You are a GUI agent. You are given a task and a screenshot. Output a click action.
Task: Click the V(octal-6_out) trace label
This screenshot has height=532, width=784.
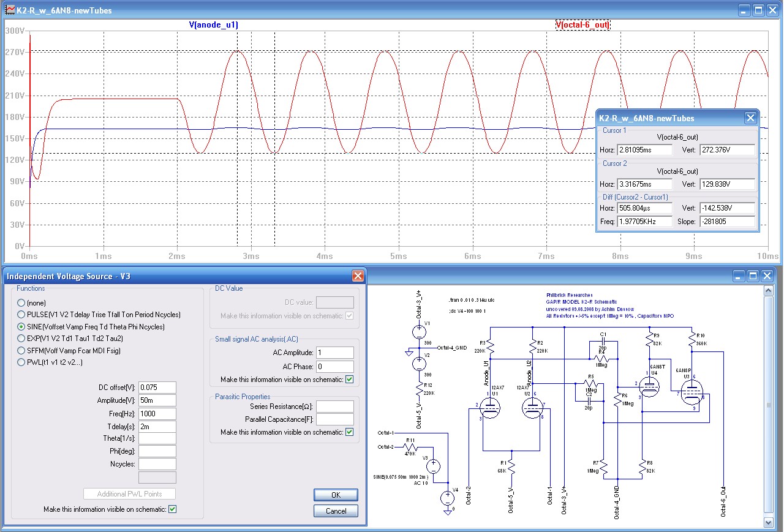pyautogui.click(x=582, y=25)
